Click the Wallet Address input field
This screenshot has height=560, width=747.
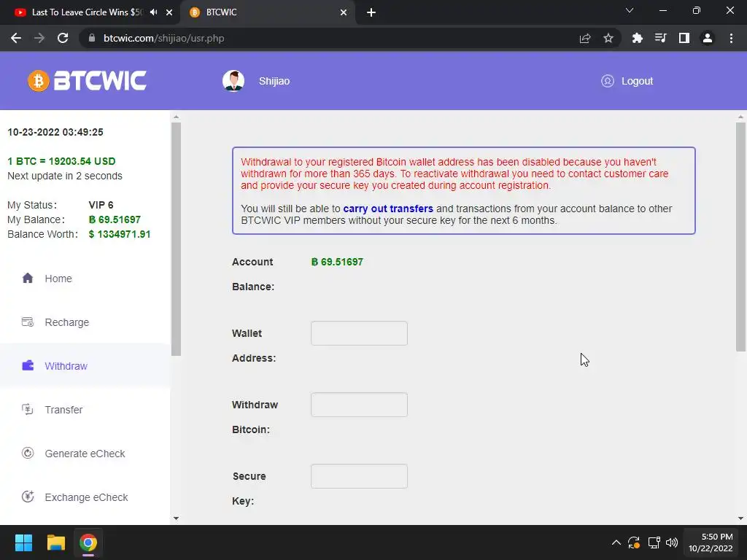pos(359,333)
